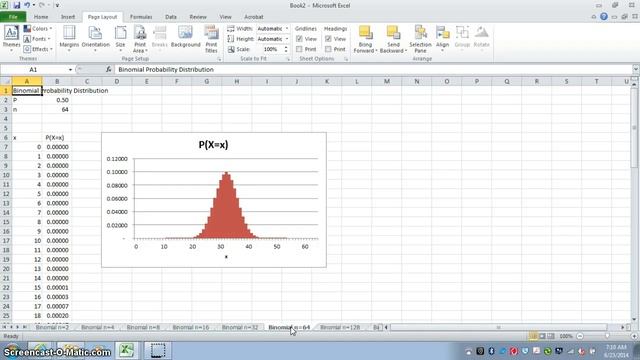Click Name Box showing A1
The image size is (640, 360).
click(x=33, y=69)
